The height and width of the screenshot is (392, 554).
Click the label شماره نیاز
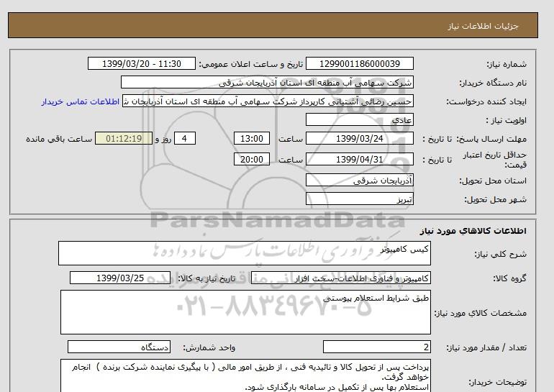507,64
